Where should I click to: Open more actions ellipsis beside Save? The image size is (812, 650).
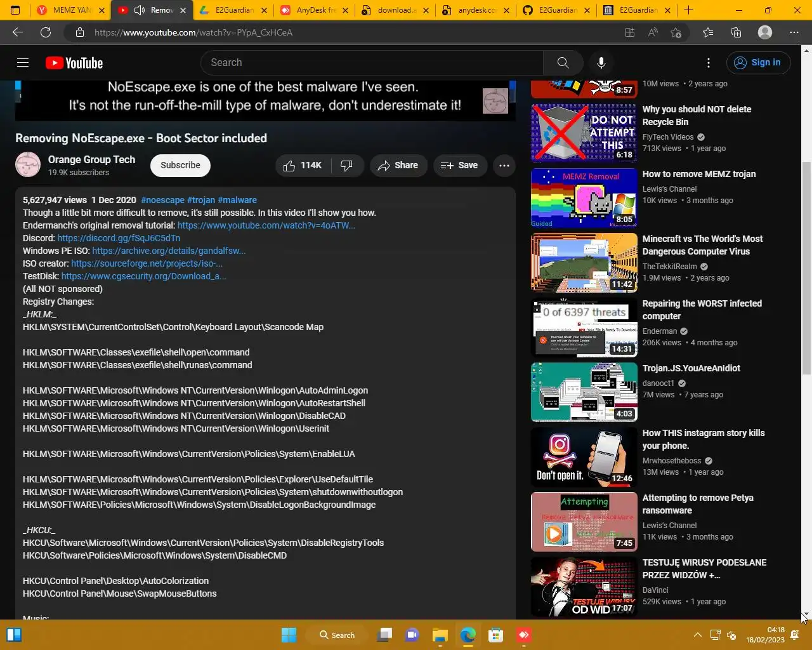504,165
